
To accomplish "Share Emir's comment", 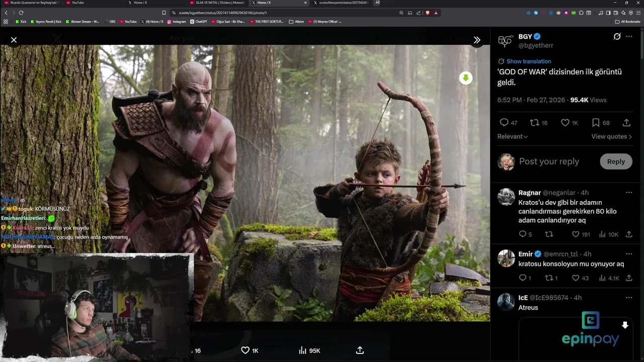I will [x=629, y=278].
